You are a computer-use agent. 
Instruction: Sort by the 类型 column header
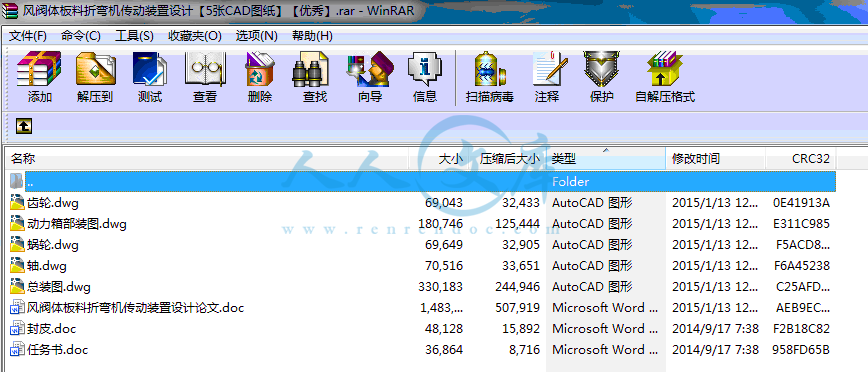coord(606,159)
